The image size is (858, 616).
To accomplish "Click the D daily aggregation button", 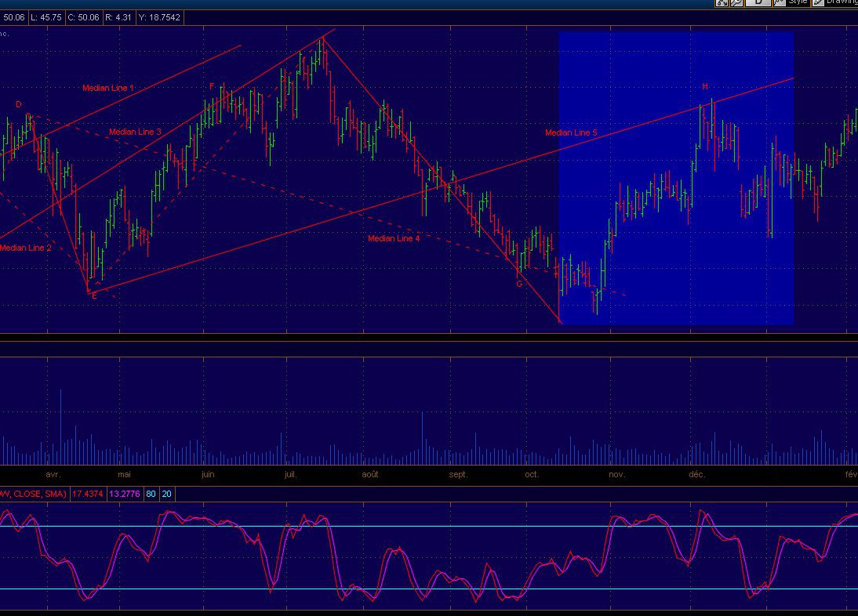I will click(758, 2).
